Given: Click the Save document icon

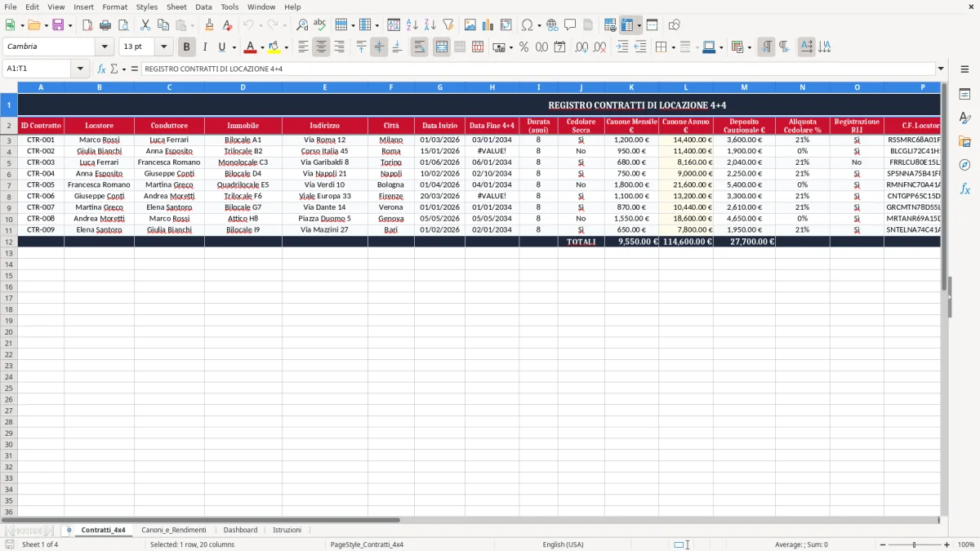Looking at the screenshot, I should point(58,25).
